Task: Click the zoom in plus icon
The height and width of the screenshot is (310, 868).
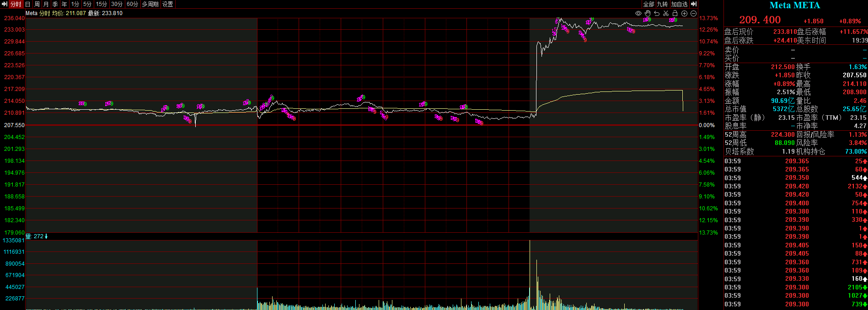Action: (684, 13)
